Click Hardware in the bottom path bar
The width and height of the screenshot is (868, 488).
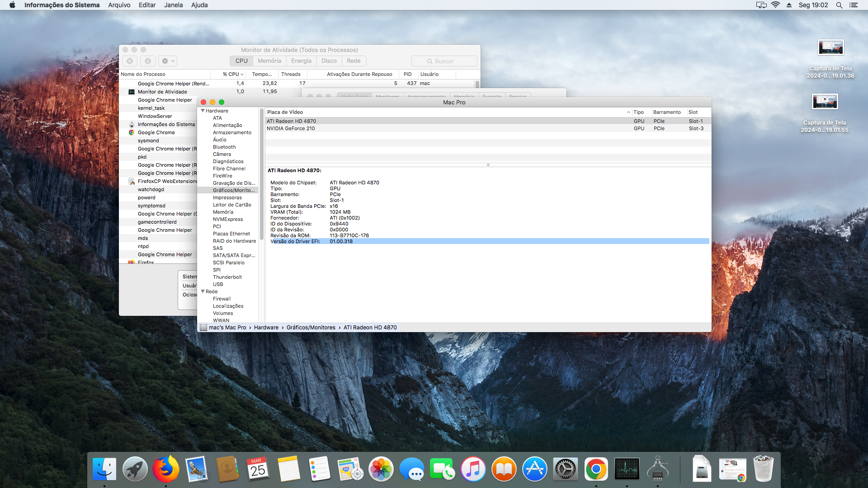[266, 328]
